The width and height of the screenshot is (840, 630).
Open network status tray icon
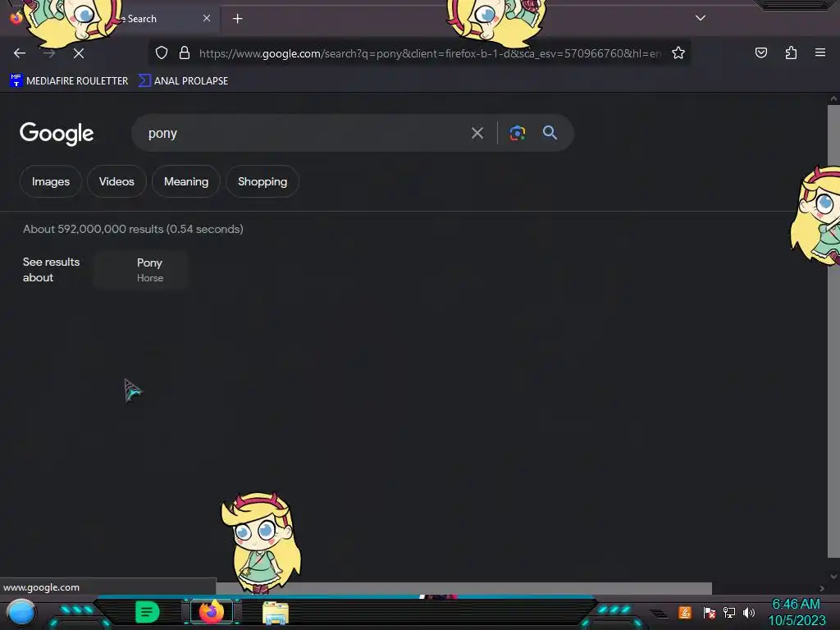[729, 612]
